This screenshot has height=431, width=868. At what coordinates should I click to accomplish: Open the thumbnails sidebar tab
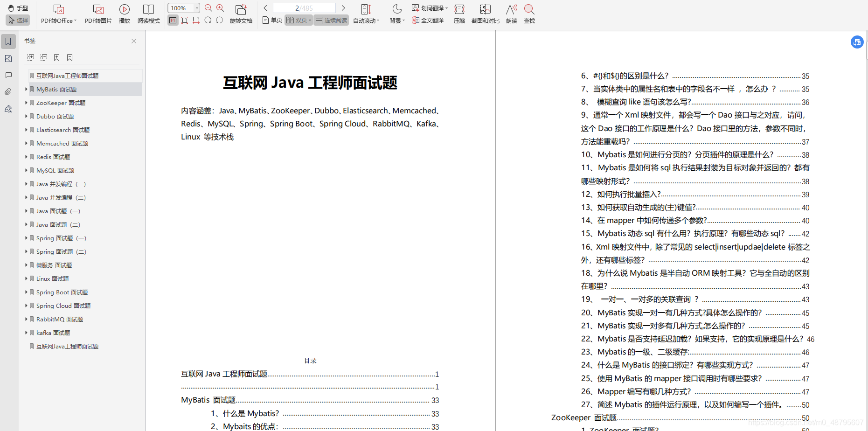pos(8,58)
